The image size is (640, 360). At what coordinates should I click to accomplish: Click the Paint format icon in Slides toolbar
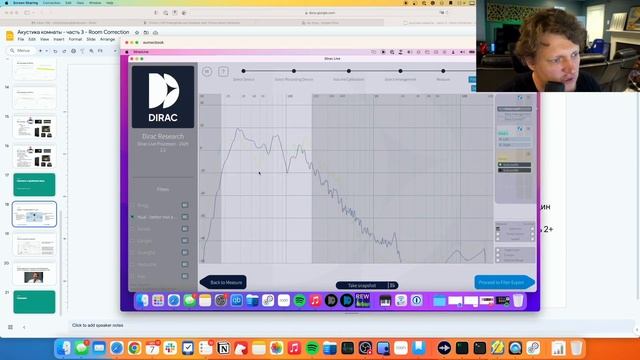[x=82, y=51]
